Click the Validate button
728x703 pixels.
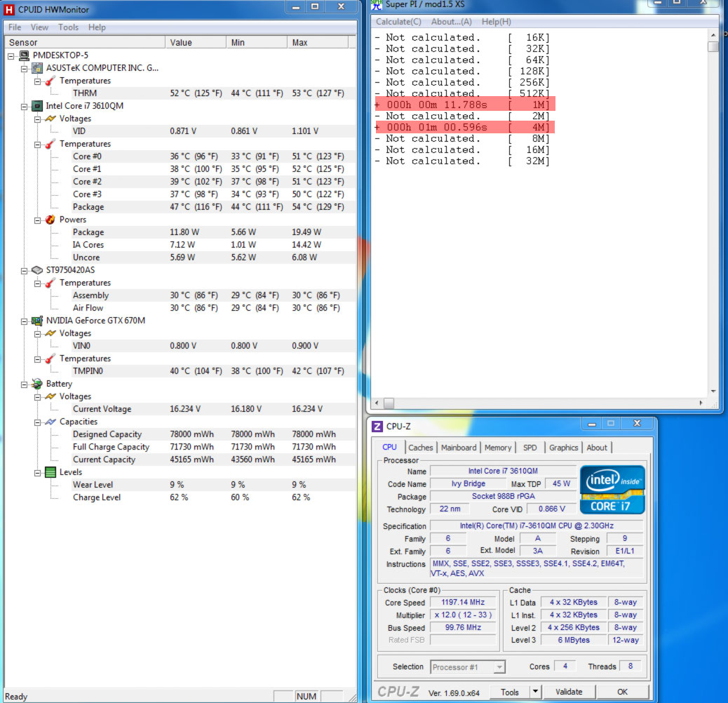coord(569,692)
